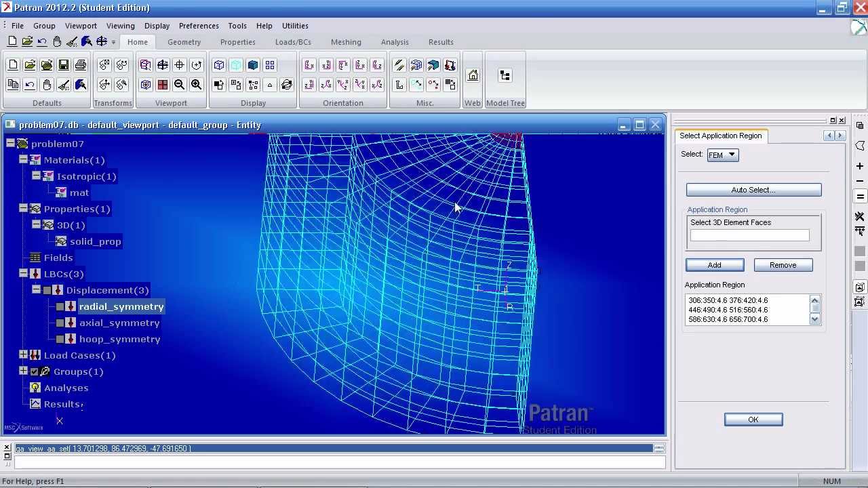Open the Viewing menu
The image size is (868, 488).
coord(120,26)
